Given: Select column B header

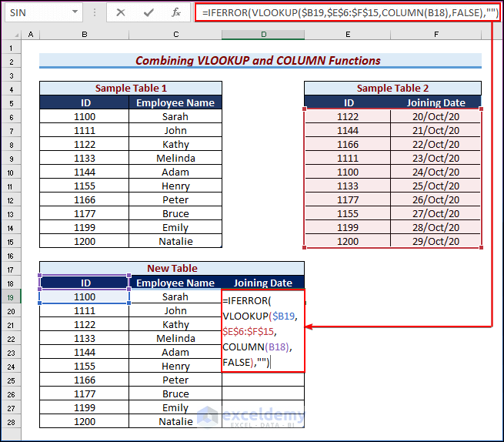Looking at the screenshot, I should pos(84,35).
